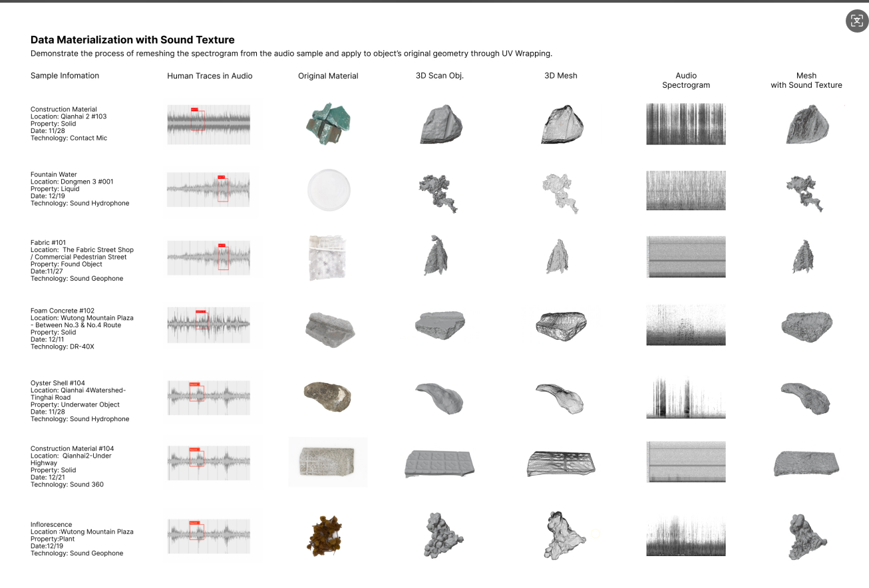Open the Construction Material #104 audio spectrogram

click(686, 462)
